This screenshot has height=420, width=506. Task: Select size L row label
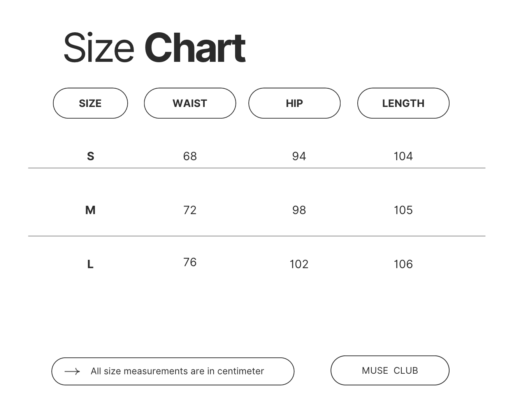click(90, 264)
